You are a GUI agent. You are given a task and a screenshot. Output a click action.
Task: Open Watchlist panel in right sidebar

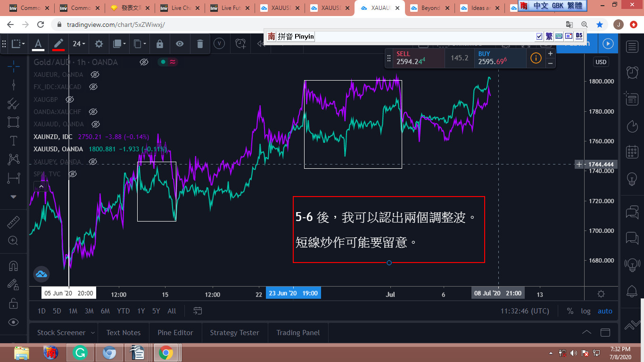tap(632, 46)
